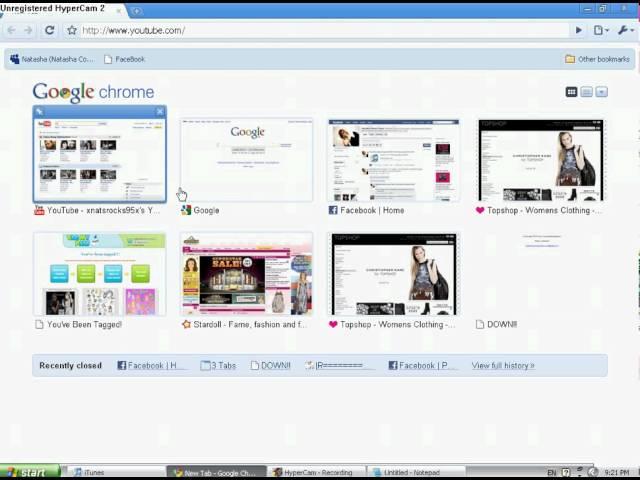This screenshot has width=640, height=480.
Task: Click the pink heart icon of top-row Topshop
Action: pyautogui.click(x=480, y=210)
